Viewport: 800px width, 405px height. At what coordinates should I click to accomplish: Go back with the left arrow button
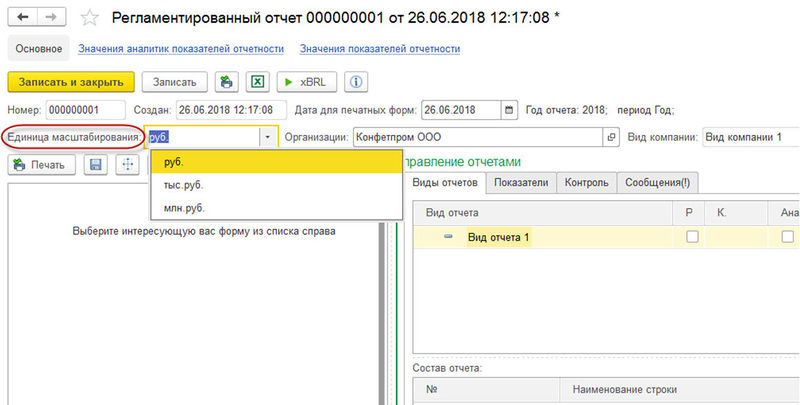coord(22,17)
